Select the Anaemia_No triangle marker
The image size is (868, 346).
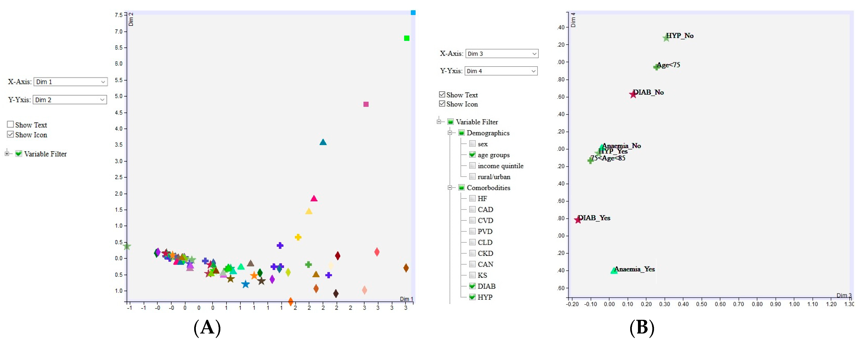pos(602,147)
